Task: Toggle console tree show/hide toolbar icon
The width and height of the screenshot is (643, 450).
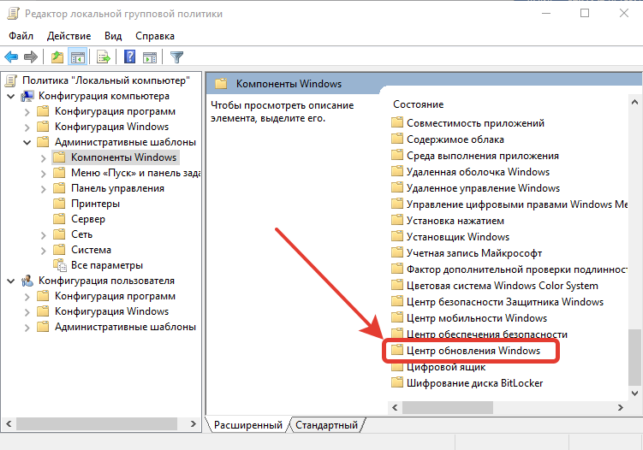Action: click(x=78, y=57)
